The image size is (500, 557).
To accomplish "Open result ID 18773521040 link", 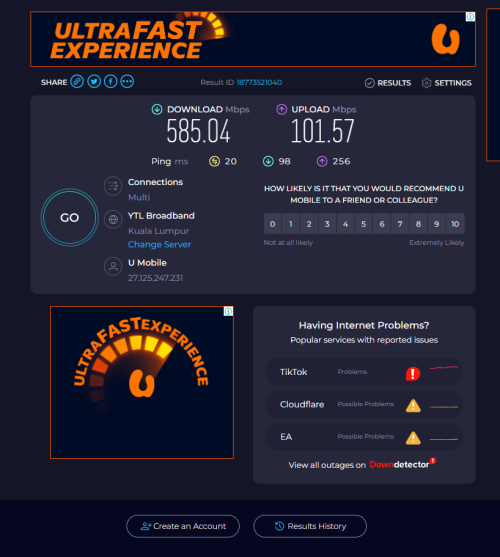I will tap(259, 82).
